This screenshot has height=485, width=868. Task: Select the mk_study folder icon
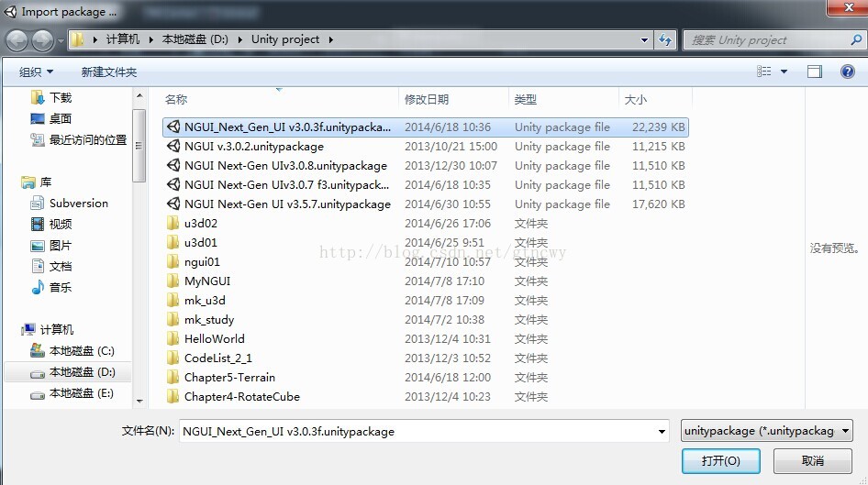point(173,320)
